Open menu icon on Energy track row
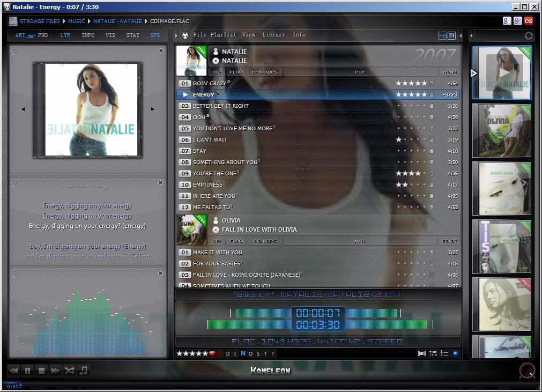542x392 pixels. tap(432, 95)
